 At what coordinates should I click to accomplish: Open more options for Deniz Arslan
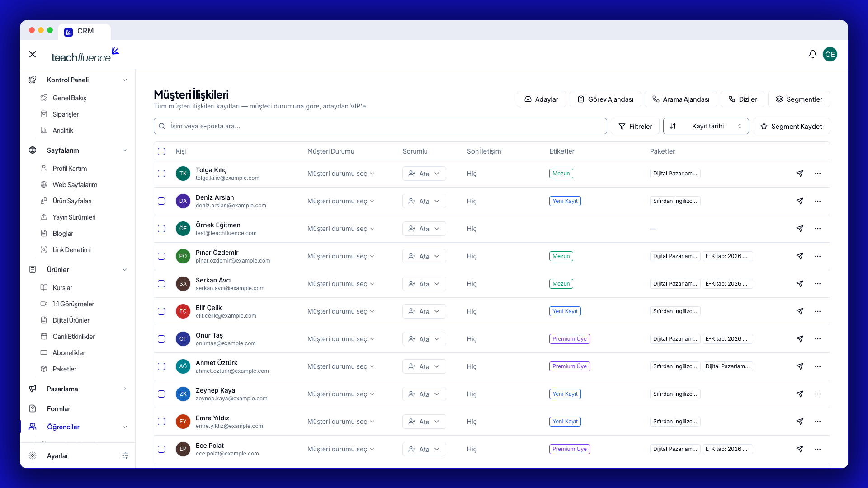click(x=817, y=201)
